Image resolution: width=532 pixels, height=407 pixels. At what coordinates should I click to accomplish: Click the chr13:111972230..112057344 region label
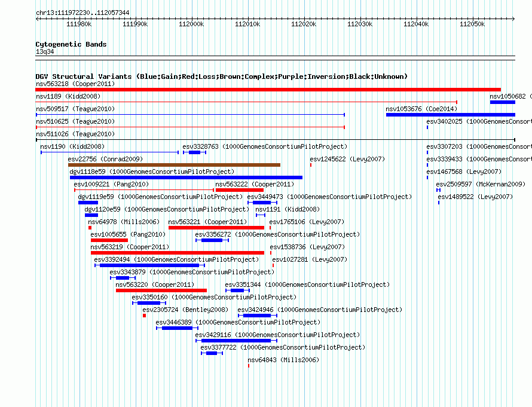point(82,13)
